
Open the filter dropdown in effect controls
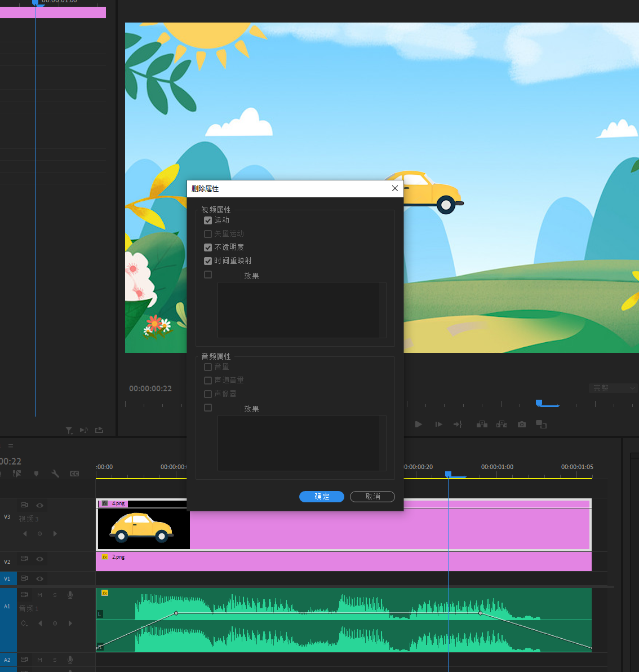69,430
